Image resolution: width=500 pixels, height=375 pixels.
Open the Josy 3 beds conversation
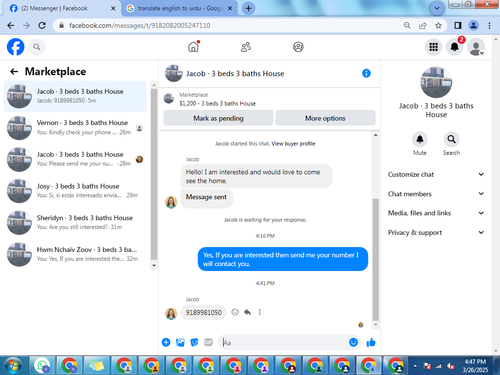(x=75, y=191)
